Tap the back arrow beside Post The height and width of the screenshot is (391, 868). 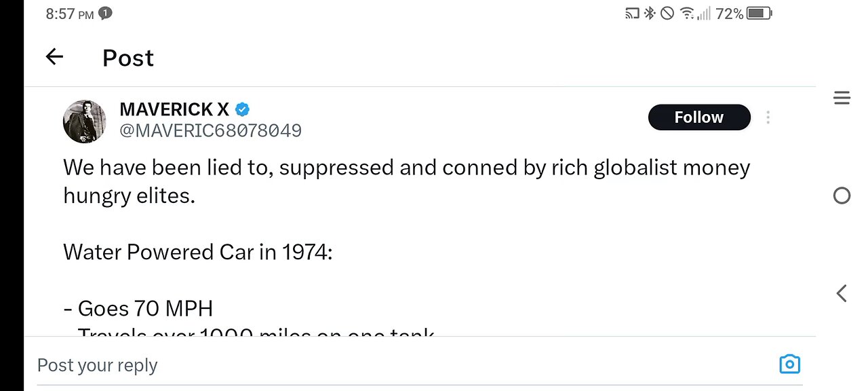point(54,58)
